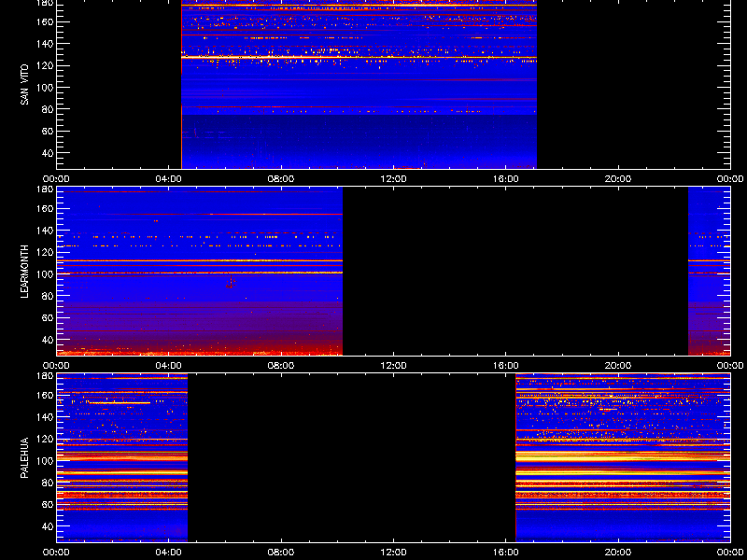The height and width of the screenshot is (560, 747).
Task: Select the 08:00 time label under San Vito panel
Action: click(x=281, y=179)
